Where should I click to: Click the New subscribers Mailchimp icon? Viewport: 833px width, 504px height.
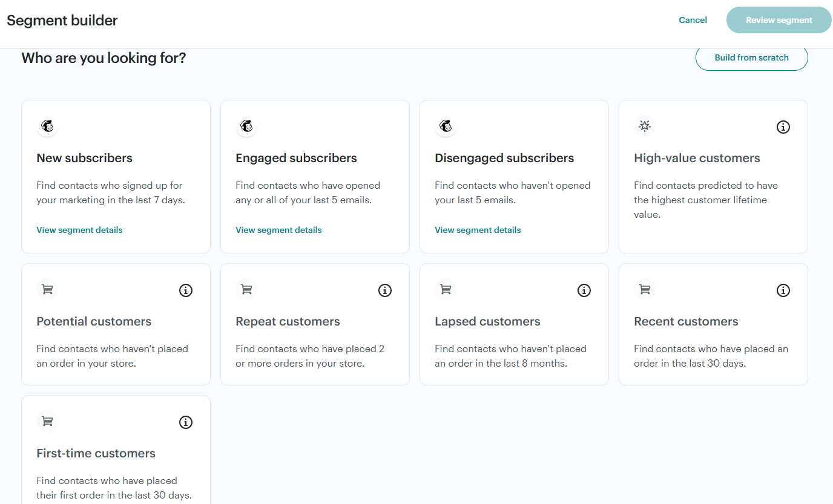click(47, 126)
